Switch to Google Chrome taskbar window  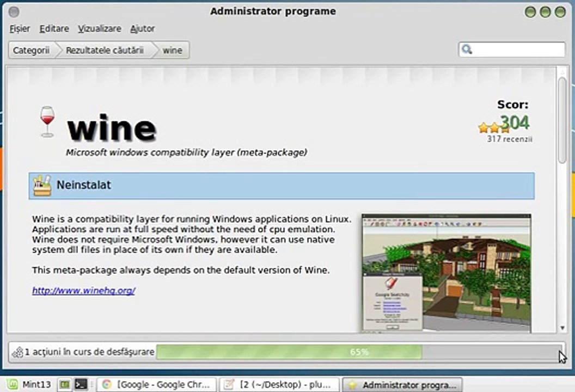[x=157, y=385]
